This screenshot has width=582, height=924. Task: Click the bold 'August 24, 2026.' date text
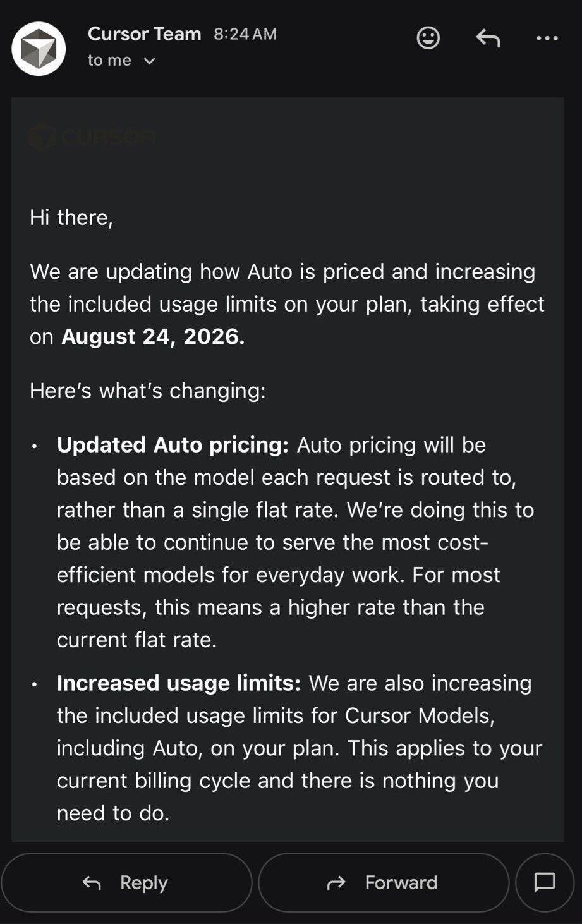[153, 336]
